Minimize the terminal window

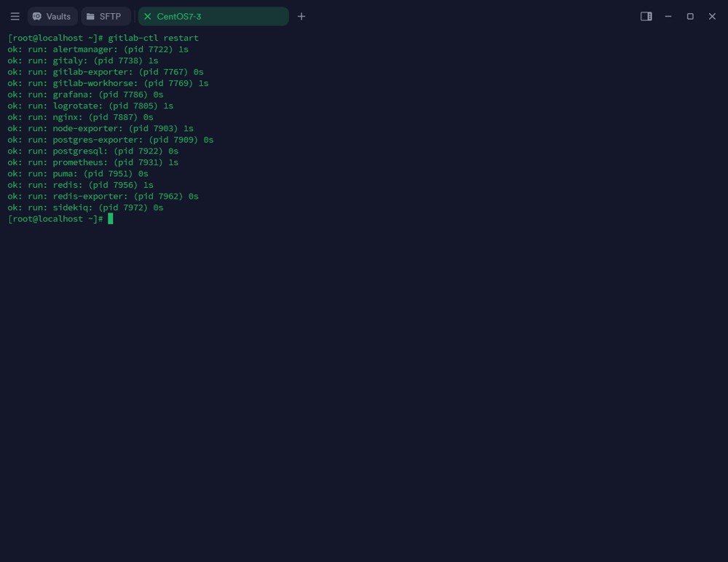[x=668, y=16]
